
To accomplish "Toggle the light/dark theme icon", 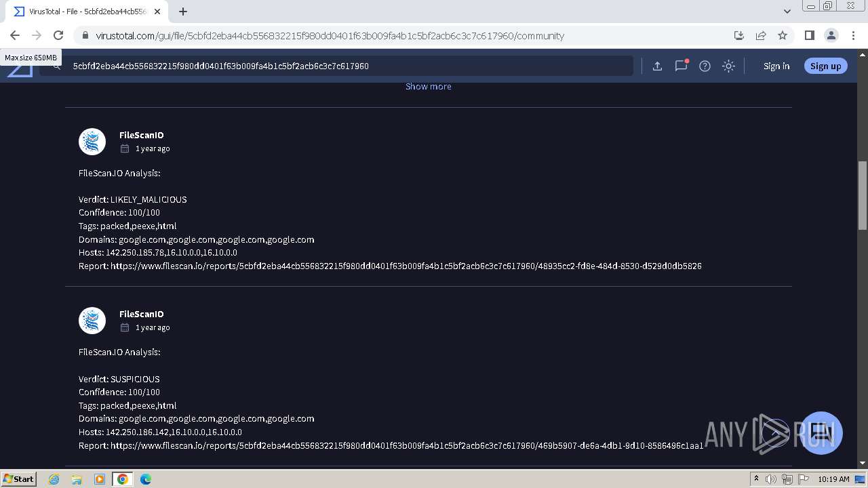I will pyautogui.click(x=728, y=66).
